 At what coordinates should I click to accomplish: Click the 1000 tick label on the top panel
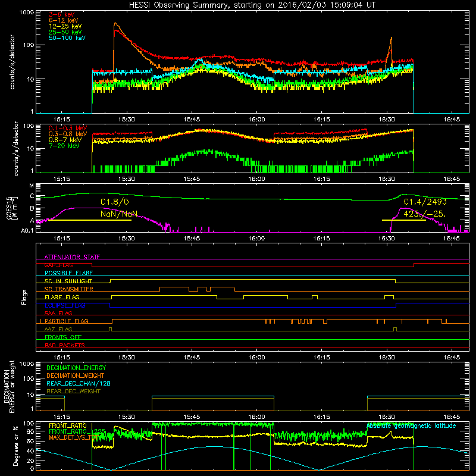(x=27, y=12)
